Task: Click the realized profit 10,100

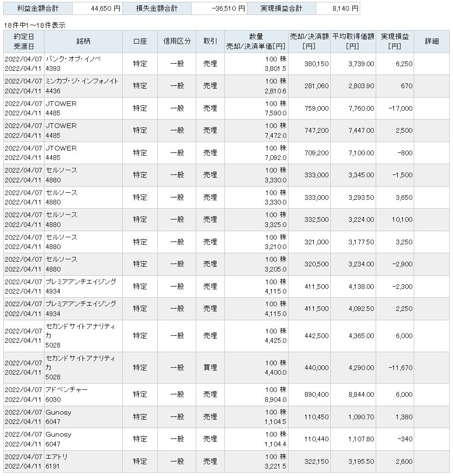Action: pos(402,219)
